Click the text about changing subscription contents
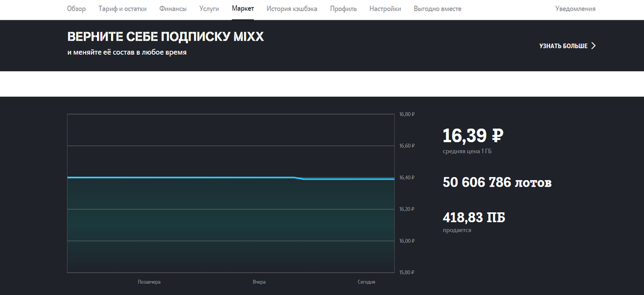 [127, 53]
